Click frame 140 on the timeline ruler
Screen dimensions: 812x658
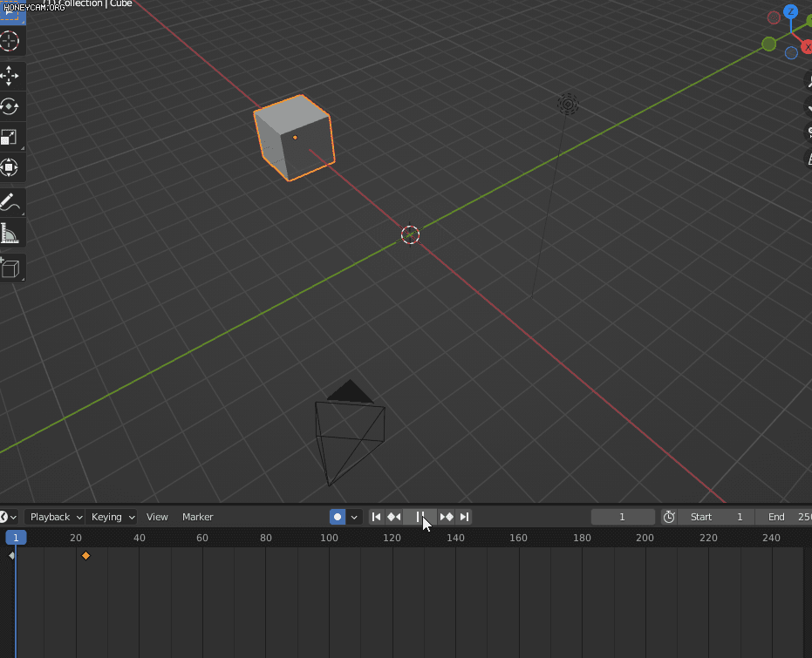coord(455,538)
